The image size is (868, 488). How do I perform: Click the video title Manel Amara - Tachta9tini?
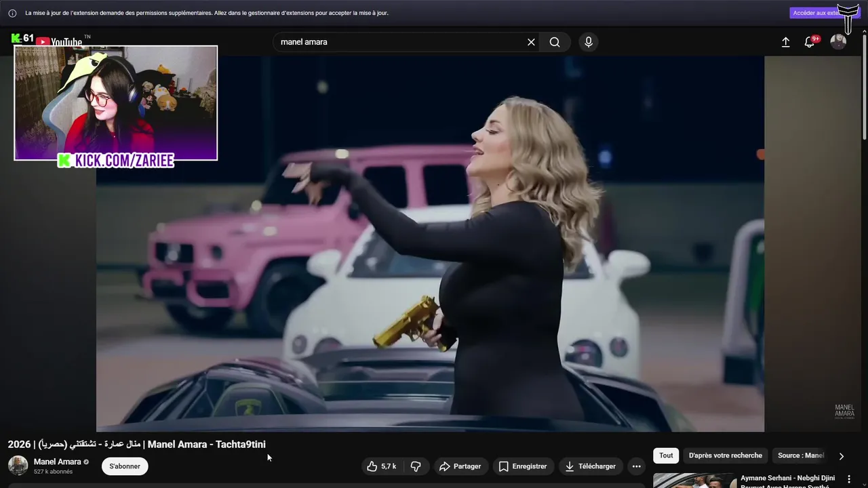137,445
